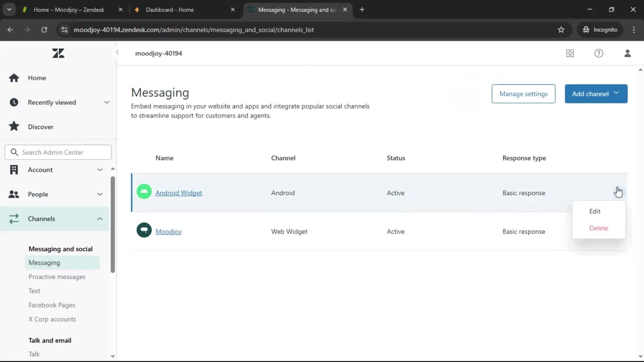Switch to the Dashboard - Home tab

[170, 10]
